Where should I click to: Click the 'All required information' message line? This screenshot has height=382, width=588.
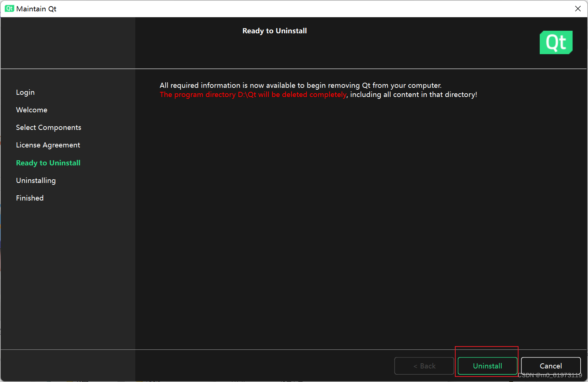pyautogui.click(x=301, y=85)
